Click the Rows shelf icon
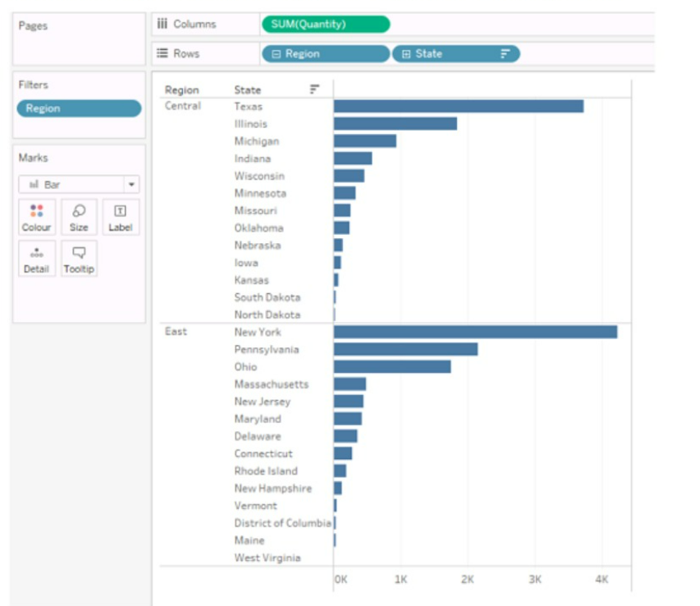 point(162,54)
